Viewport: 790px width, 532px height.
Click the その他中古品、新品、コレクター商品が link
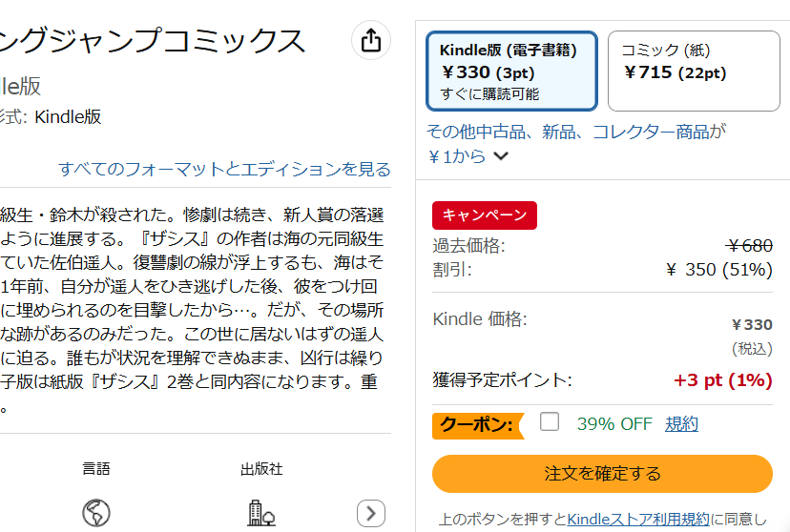(x=576, y=132)
